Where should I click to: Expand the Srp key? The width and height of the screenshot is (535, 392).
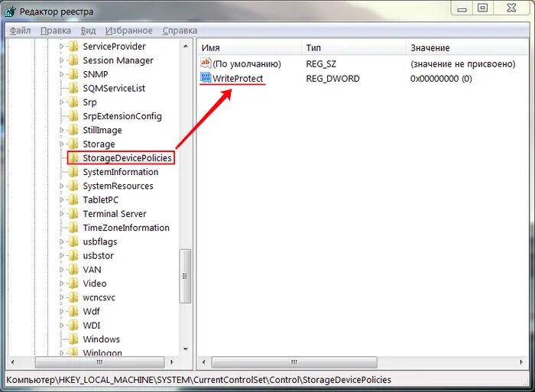coord(61,102)
